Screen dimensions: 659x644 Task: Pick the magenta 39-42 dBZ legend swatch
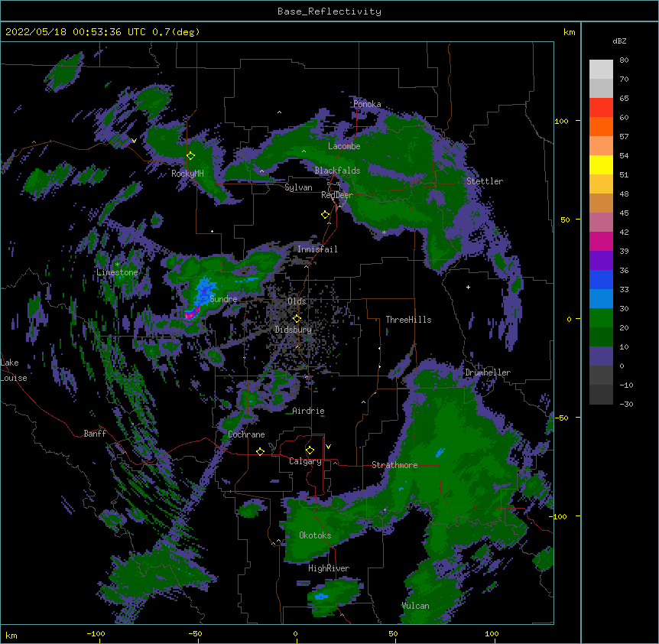601,241
